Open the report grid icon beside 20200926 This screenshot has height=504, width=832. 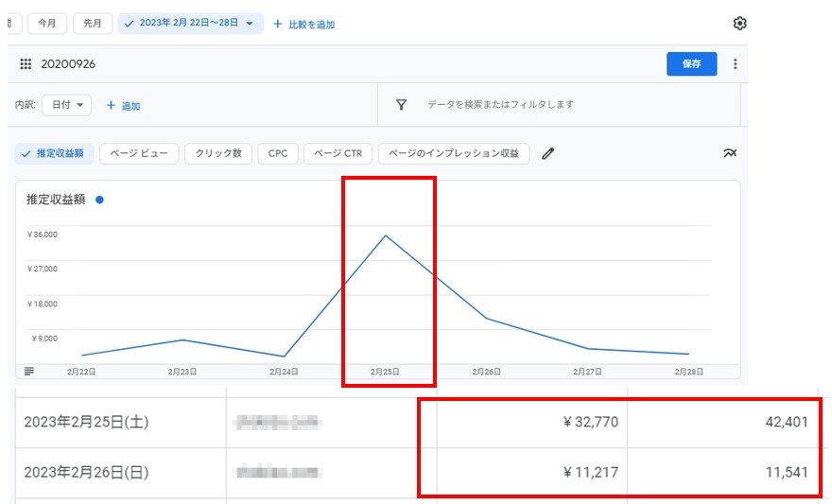26,64
